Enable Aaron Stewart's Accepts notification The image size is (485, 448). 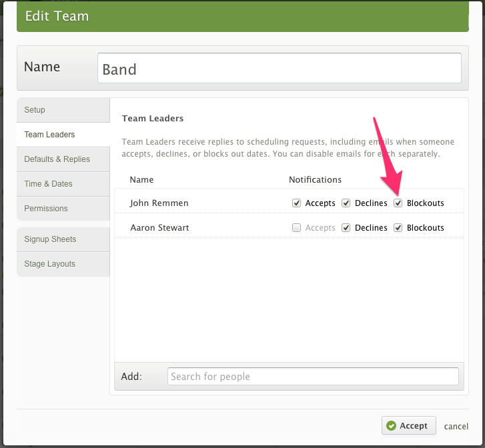click(296, 228)
